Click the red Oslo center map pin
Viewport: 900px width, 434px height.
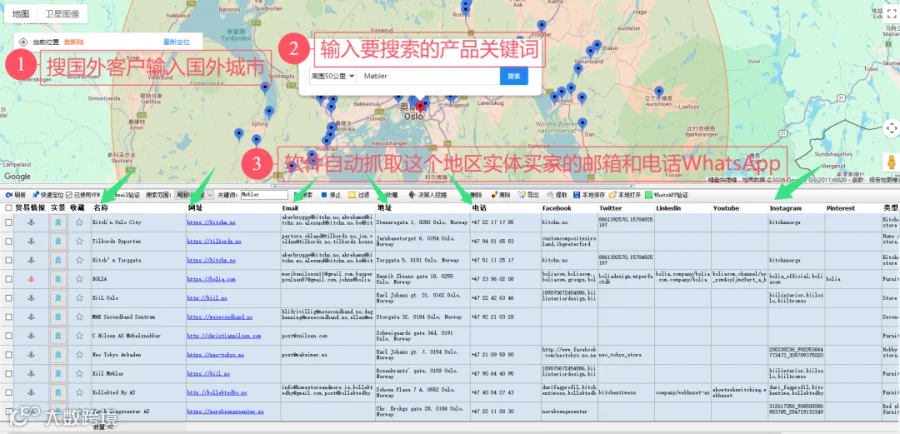point(420,106)
